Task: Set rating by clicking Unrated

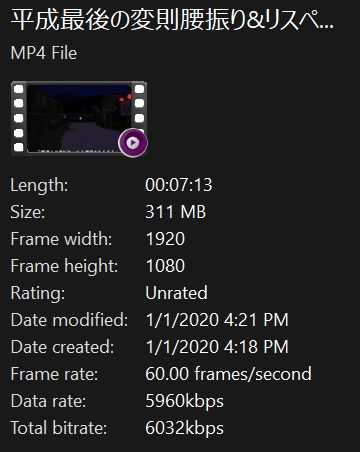Action: click(176, 293)
